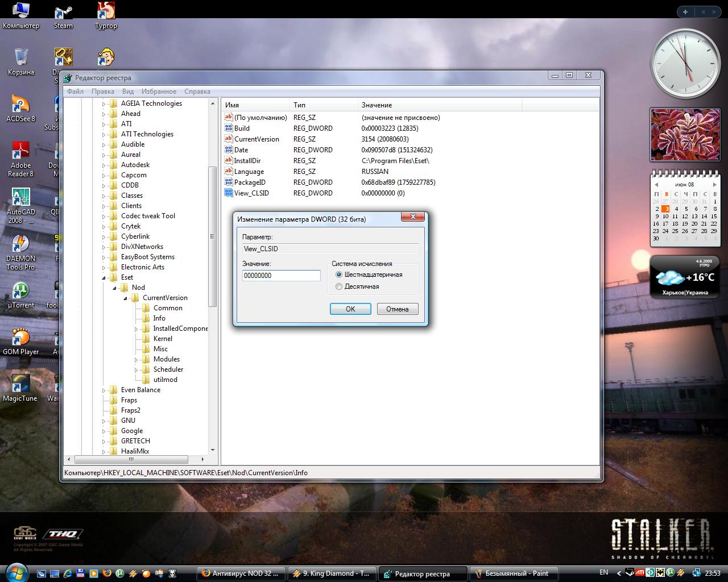Screen dimensions: 728x582
Task: Open the GOM Player desktop icon
Action: (x=20, y=338)
